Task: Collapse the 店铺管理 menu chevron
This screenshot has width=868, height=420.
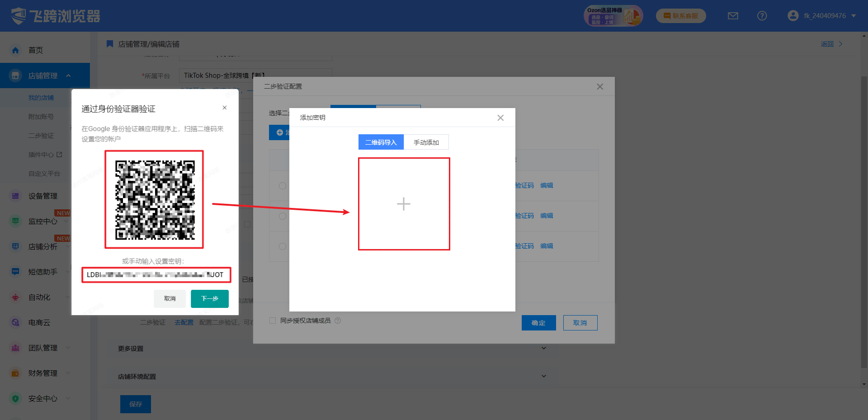Action: coord(68,76)
